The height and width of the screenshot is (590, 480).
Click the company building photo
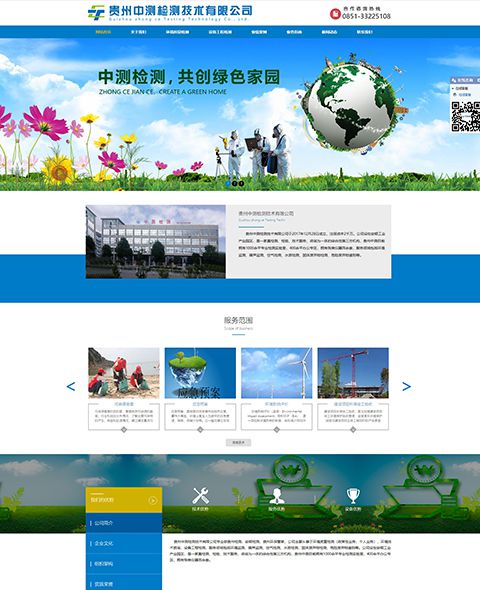pyautogui.click(x=156, y=242)
